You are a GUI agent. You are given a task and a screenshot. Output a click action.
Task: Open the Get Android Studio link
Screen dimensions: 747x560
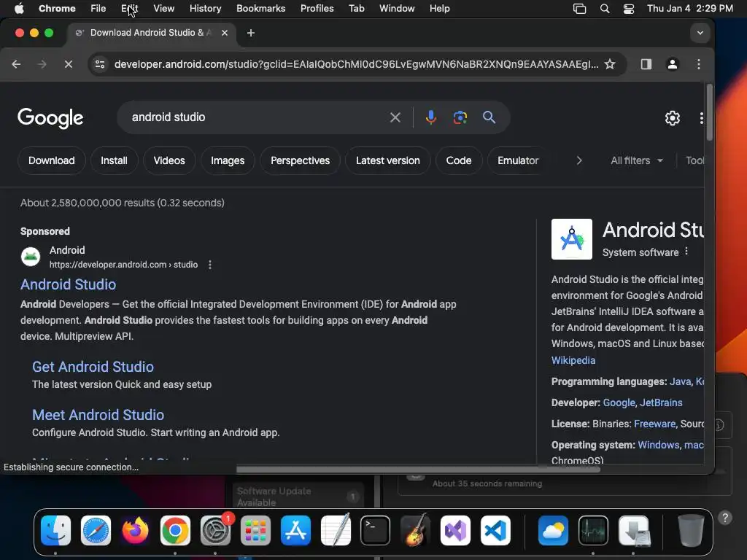(93, 367)
